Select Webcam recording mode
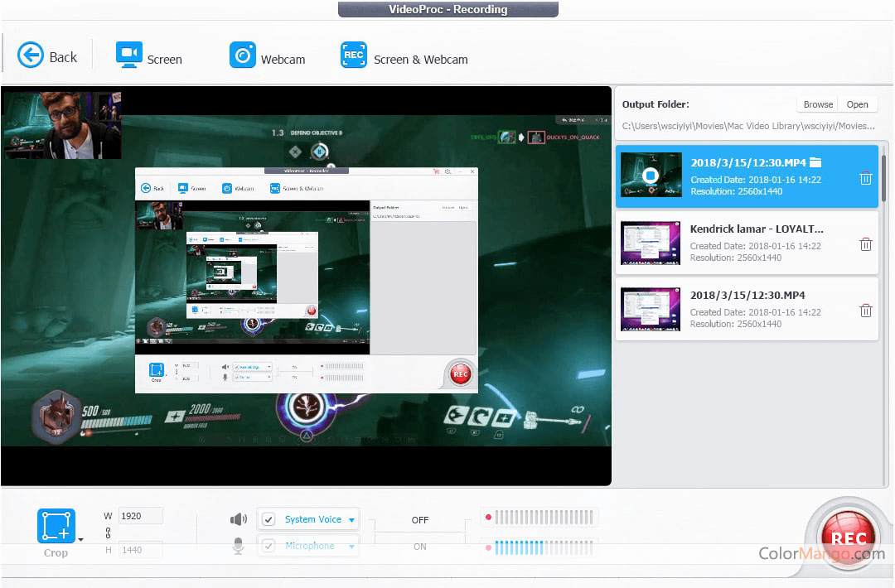Viewport: 895px width, 588px height. [267, 56]
